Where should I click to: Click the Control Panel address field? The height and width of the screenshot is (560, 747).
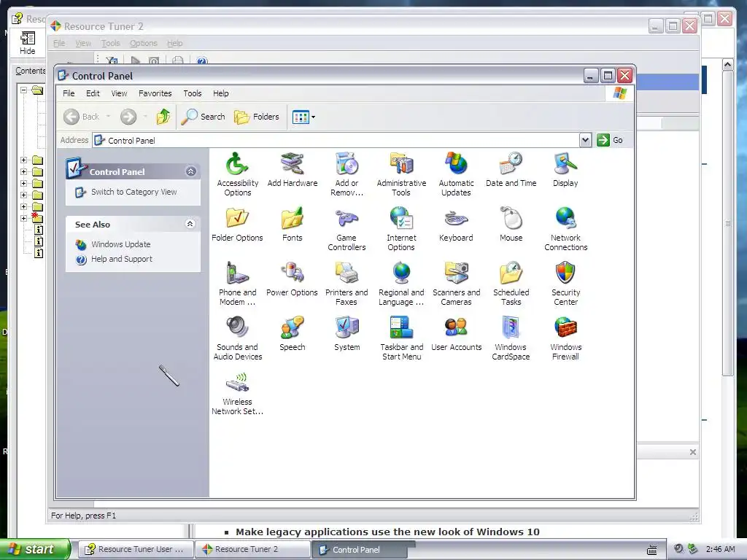click(336, 141)
